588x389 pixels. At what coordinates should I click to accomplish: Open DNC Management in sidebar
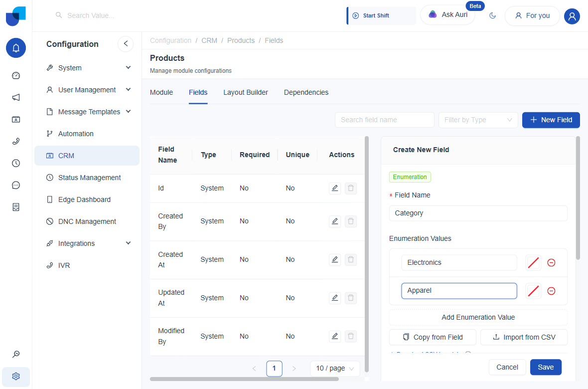87,221
